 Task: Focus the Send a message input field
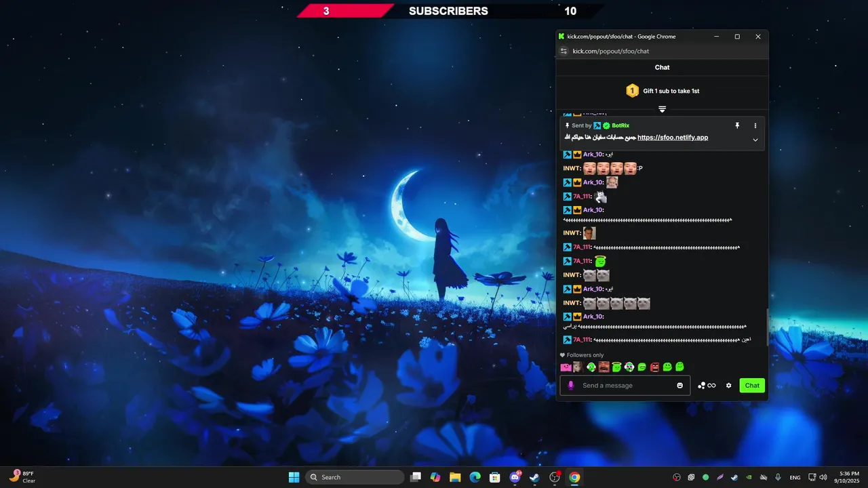pos(625,386)
